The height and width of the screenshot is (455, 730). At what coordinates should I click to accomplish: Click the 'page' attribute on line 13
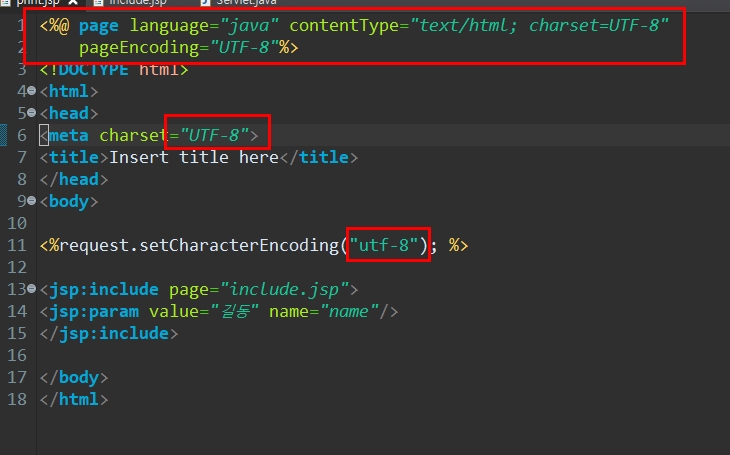189,289
